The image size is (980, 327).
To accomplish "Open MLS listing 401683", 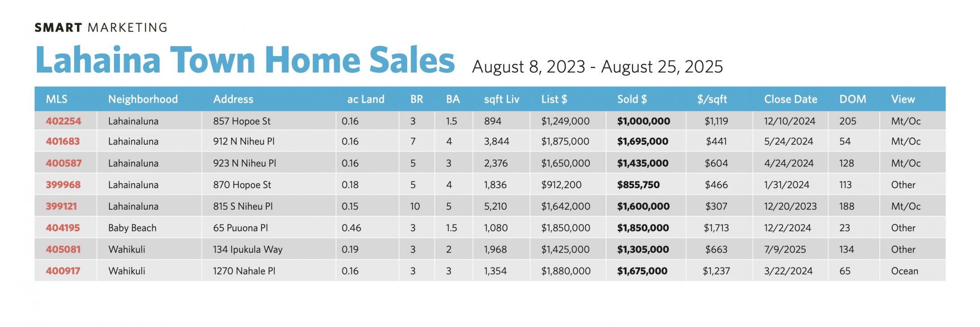I will coord(63,141).
